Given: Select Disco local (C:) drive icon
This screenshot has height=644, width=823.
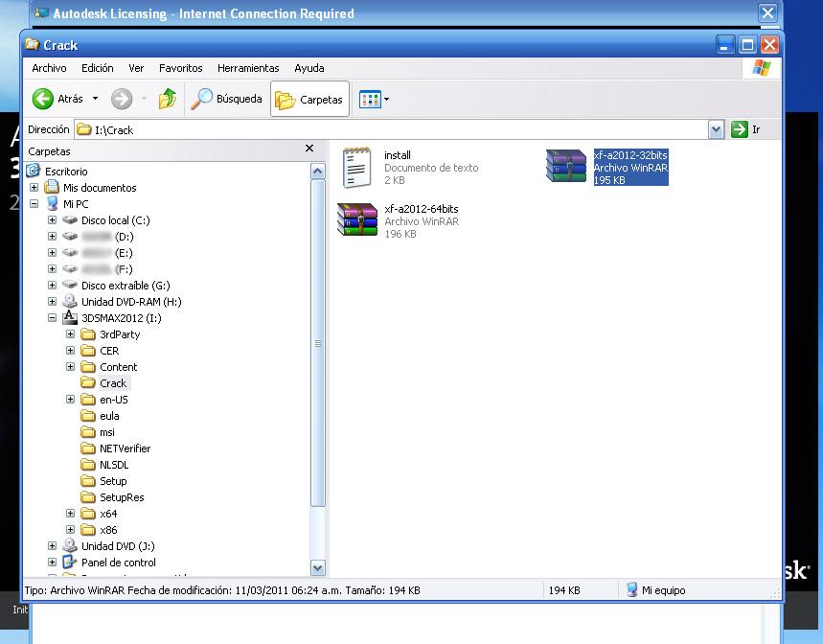Looking at the screenshot, I should click(70, 219).
